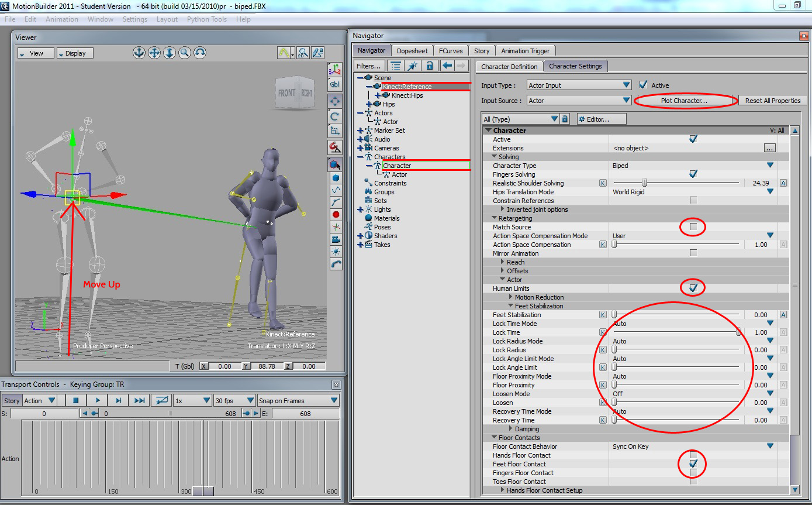Enable the Match Source checkbox
The height and width of the screenshot is (505, 812).
pos(693,227)
